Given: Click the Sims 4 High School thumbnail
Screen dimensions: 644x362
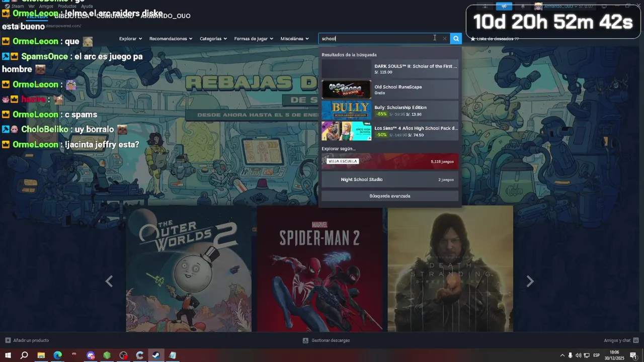Looking at the screenshot, I should (x=346, y=131).
